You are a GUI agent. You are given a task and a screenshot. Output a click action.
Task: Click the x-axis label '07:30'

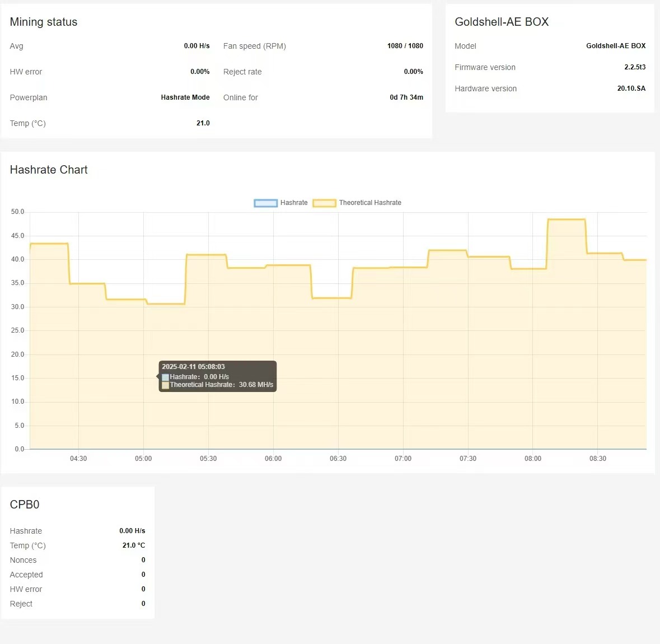tap(467, 459)
